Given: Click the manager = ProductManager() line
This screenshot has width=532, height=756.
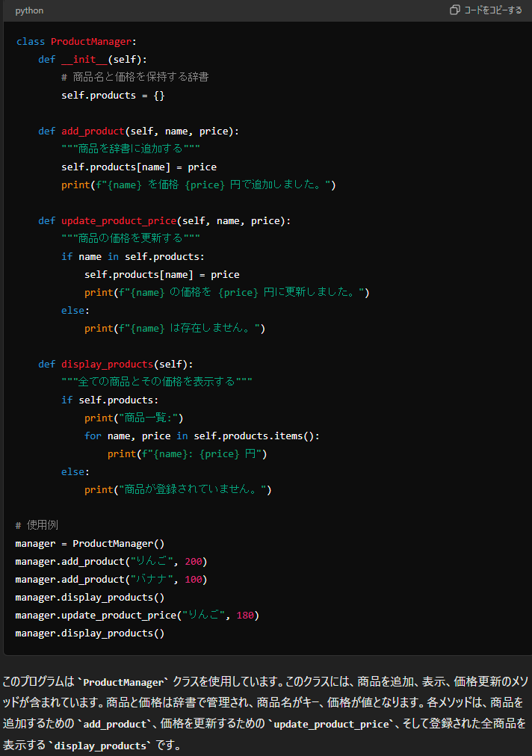Looking at the screenshot, I should [90, 543].
